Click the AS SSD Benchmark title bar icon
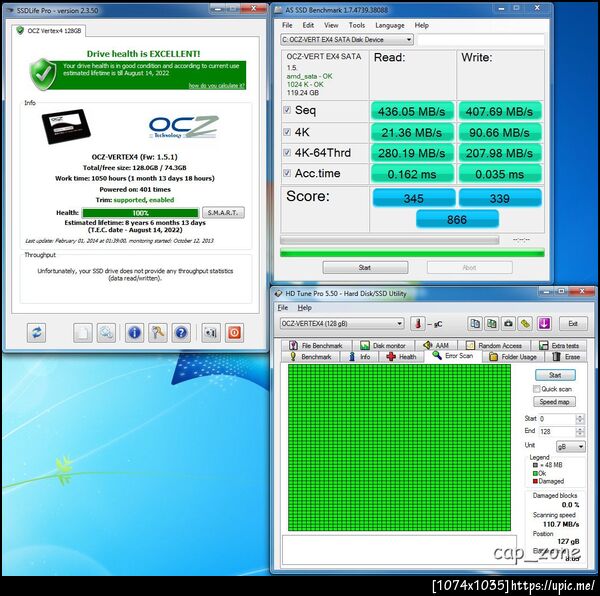The width and height of the screenshot is (600, 596). tap(279, 10)
